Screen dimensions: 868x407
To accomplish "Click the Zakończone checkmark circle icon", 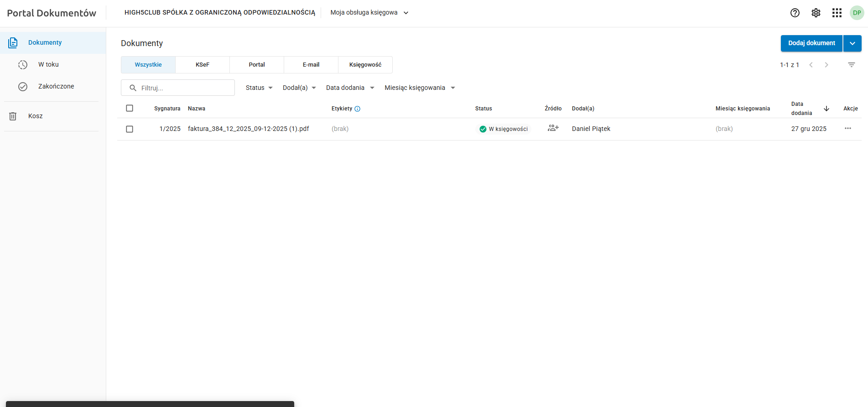I will click(x=23, y=87).
